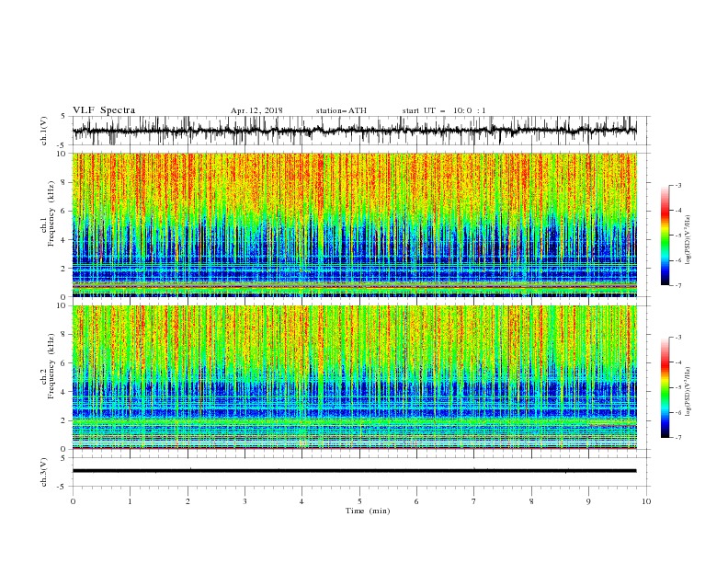Screen dimensions: 728x563
Task: Click the "-4" label on ch.1 color bar
Action: pos(677,211)
